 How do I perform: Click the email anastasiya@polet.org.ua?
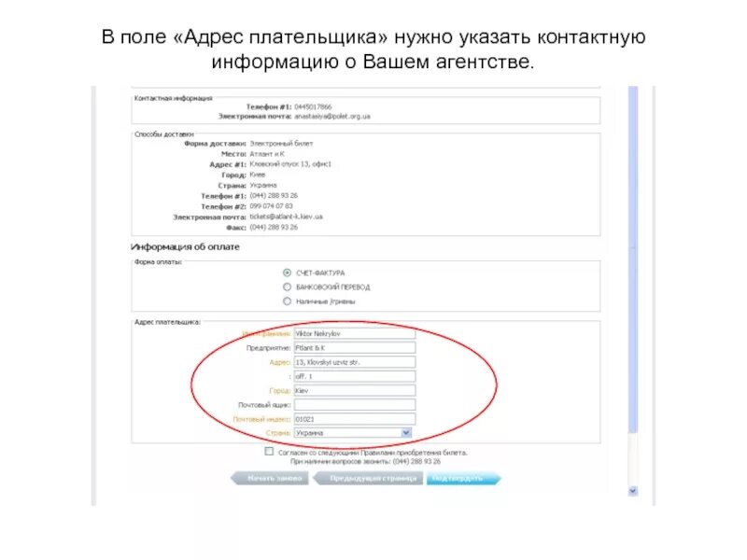pos(332,116)
